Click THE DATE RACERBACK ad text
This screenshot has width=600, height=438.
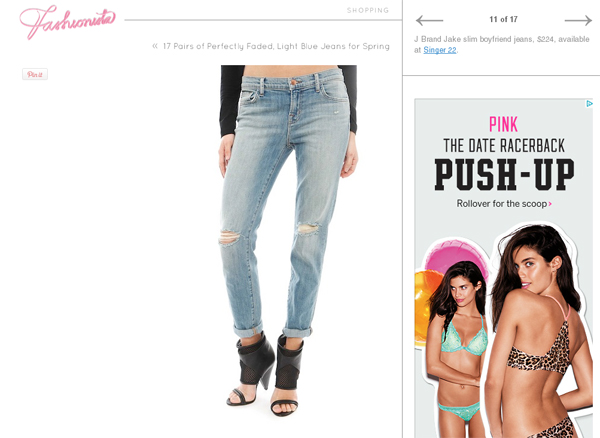tap(504, 146)
